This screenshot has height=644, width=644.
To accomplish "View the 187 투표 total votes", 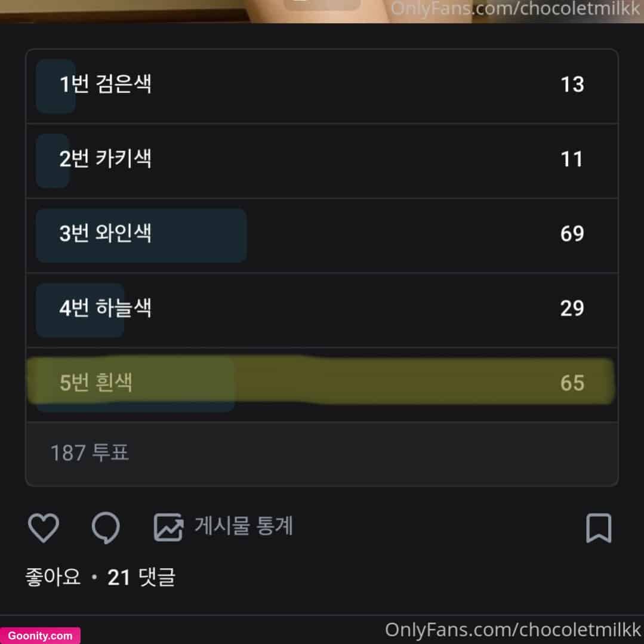I will [x=90, y=452].
